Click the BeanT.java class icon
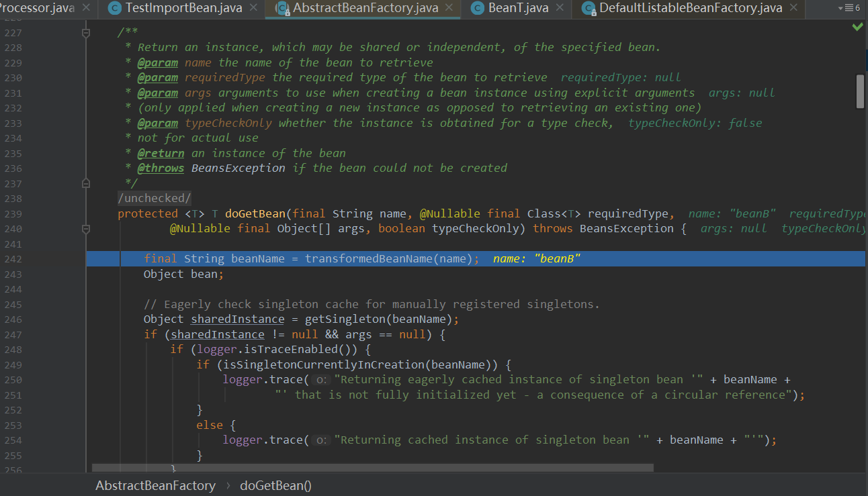 click(478, 8)
